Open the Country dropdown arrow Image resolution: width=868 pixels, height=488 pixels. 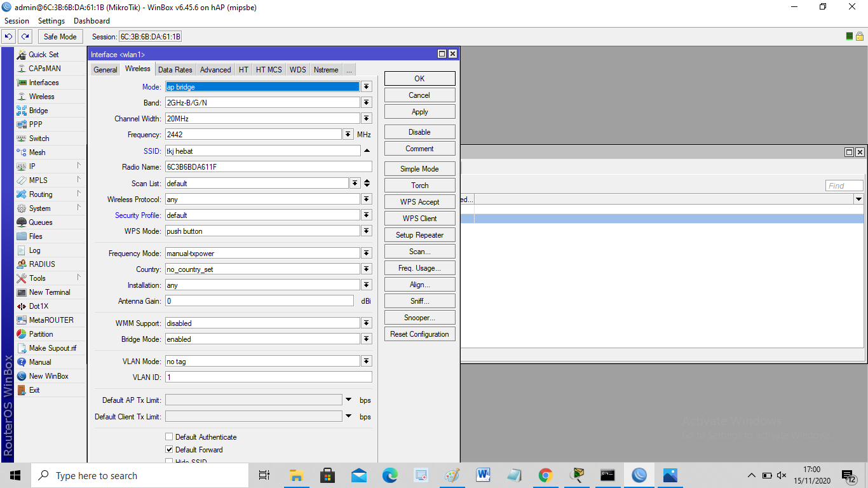367,269
